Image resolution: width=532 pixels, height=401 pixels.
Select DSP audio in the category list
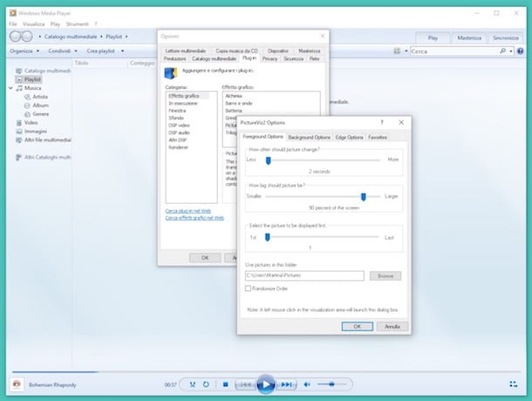tap(179, 133)
